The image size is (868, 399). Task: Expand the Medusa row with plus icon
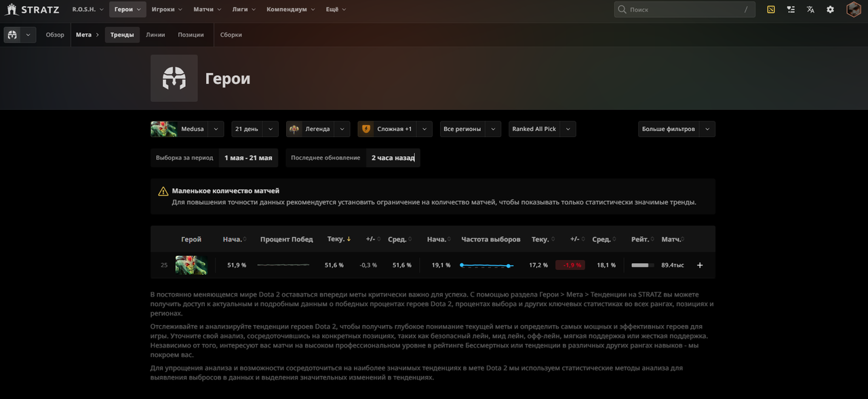[700, 265]
